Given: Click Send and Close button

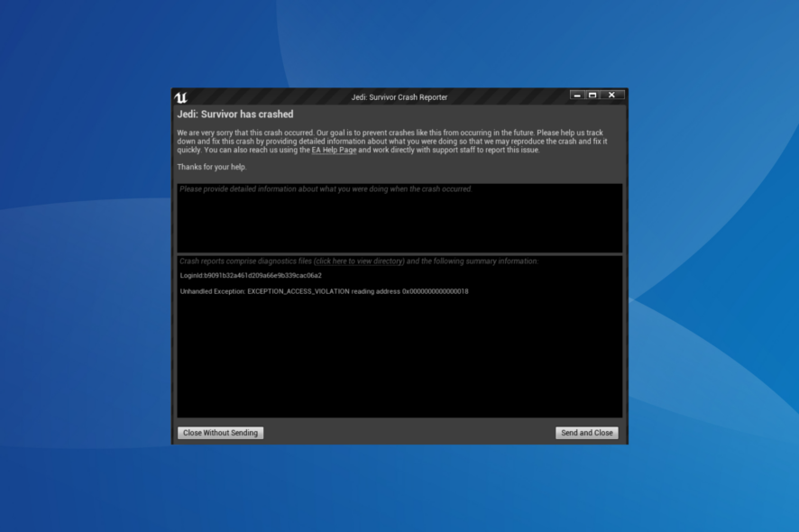Looking at the screenshot, I should 586,433.
